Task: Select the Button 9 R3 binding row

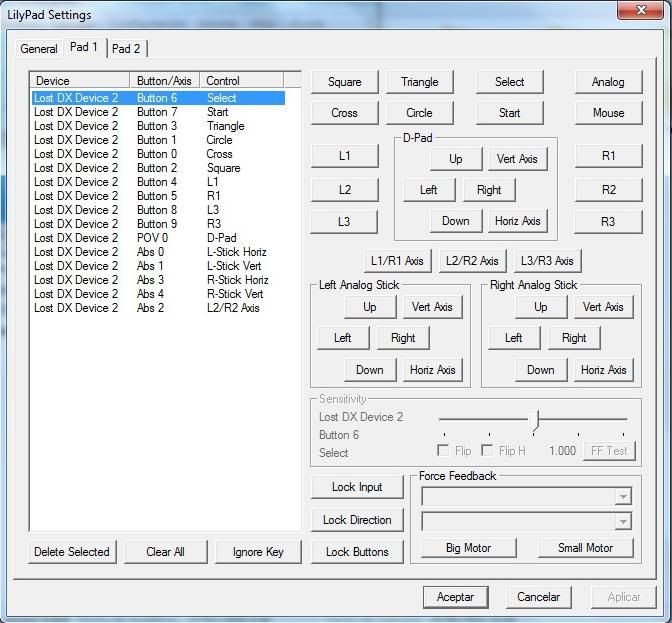Action: tap(159, 224)
